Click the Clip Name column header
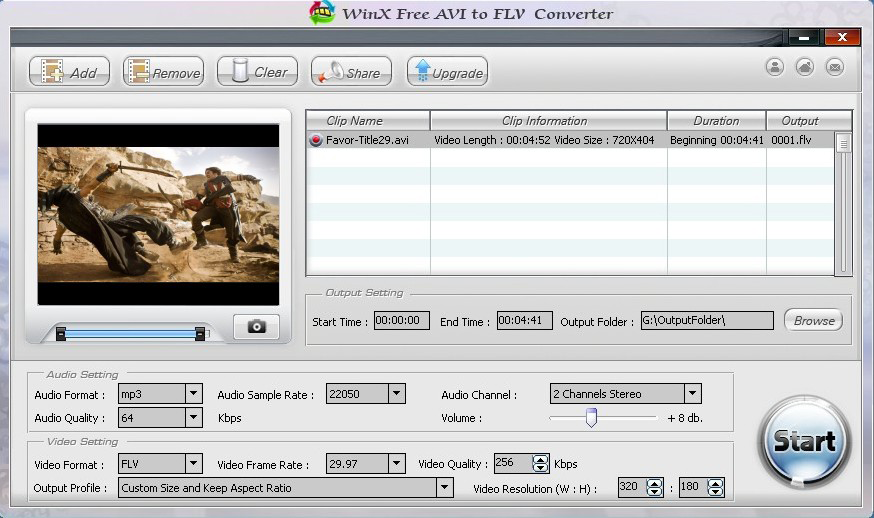The height and width of the screenshot is (518, 874). pyautogui.click(x=368, y=121)
